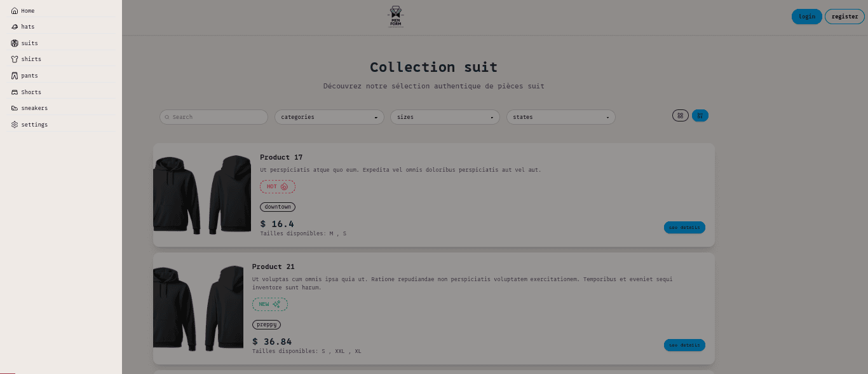
Task: Click the settings gear icon
Action: [x=15, y=125]
